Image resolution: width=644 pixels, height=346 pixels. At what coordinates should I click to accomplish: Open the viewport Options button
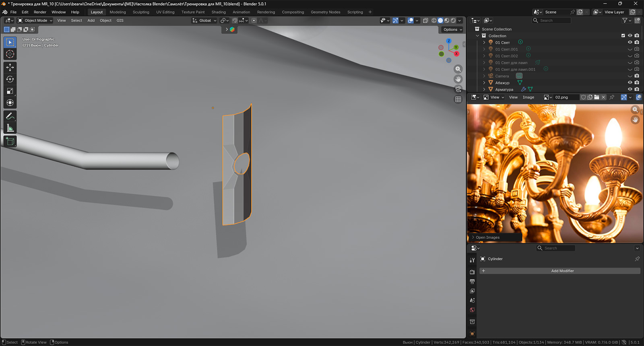452,29
